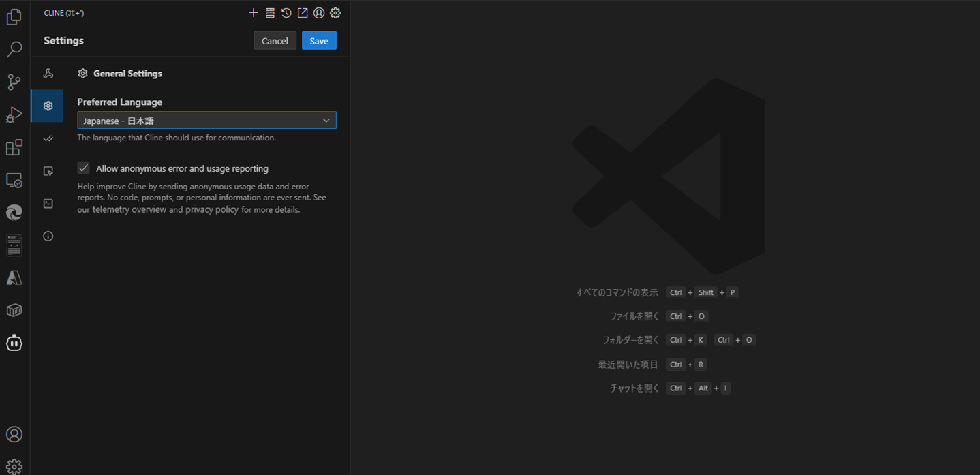
Task: Open the Search view in activity bar
Action: point(14,49)
